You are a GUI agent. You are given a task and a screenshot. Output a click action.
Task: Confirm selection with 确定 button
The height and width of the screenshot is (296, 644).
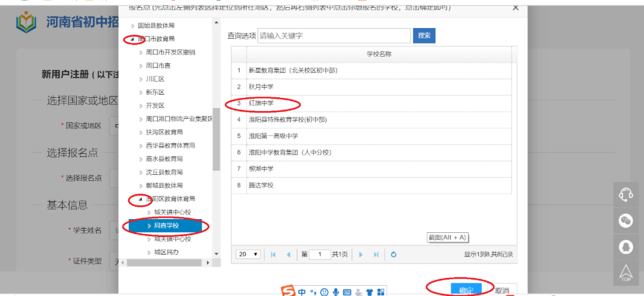pyautogui.click(x=466, y=290)
